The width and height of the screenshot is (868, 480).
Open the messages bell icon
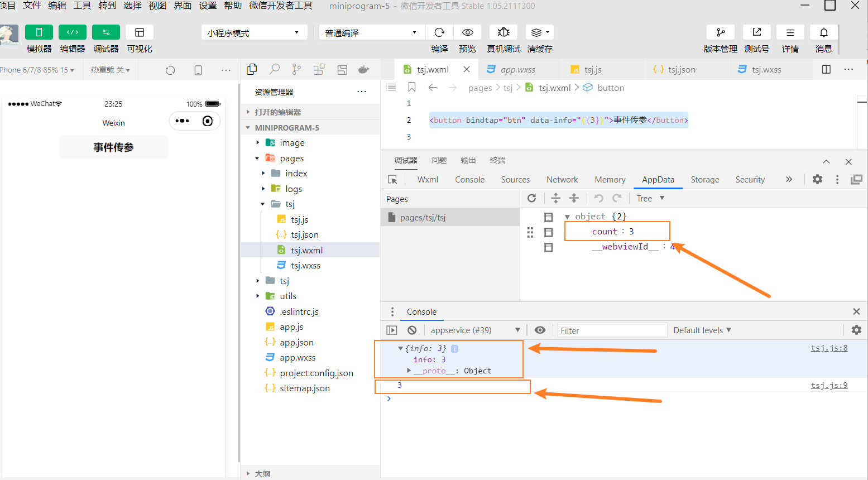tap(824, 32)
